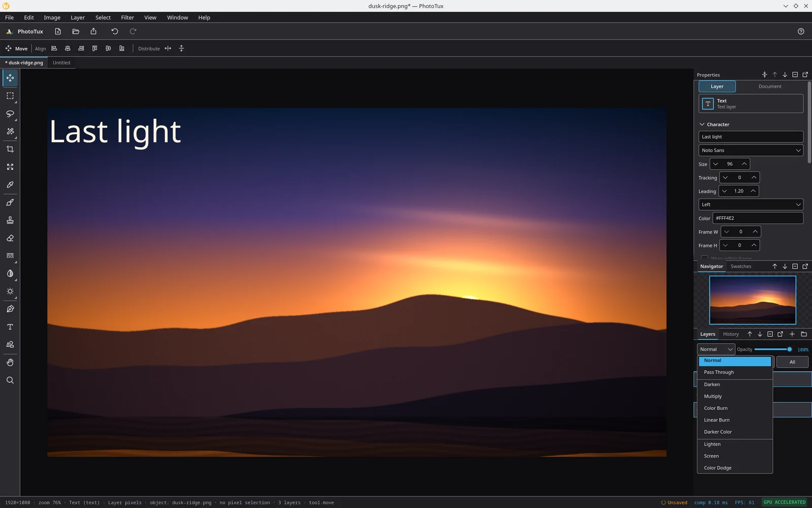812x508 pixels.
Task: Click the All filter button in Layers
Action: point(792,362)
